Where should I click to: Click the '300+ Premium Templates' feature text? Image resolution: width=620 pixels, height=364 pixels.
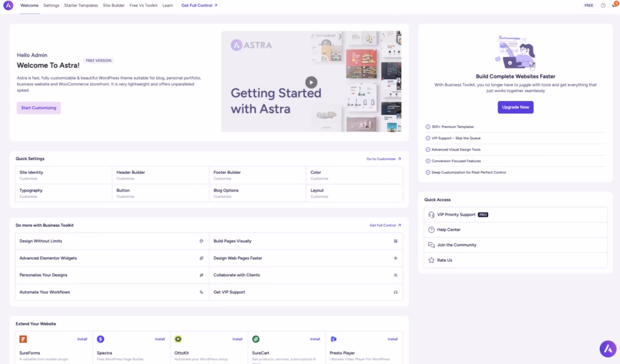[x=452, y=127]
